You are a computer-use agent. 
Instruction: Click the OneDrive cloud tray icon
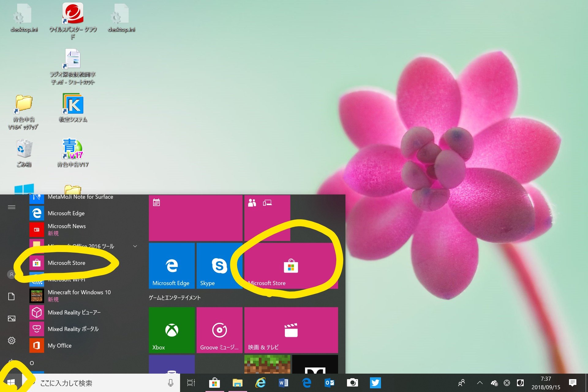point(494,383)
